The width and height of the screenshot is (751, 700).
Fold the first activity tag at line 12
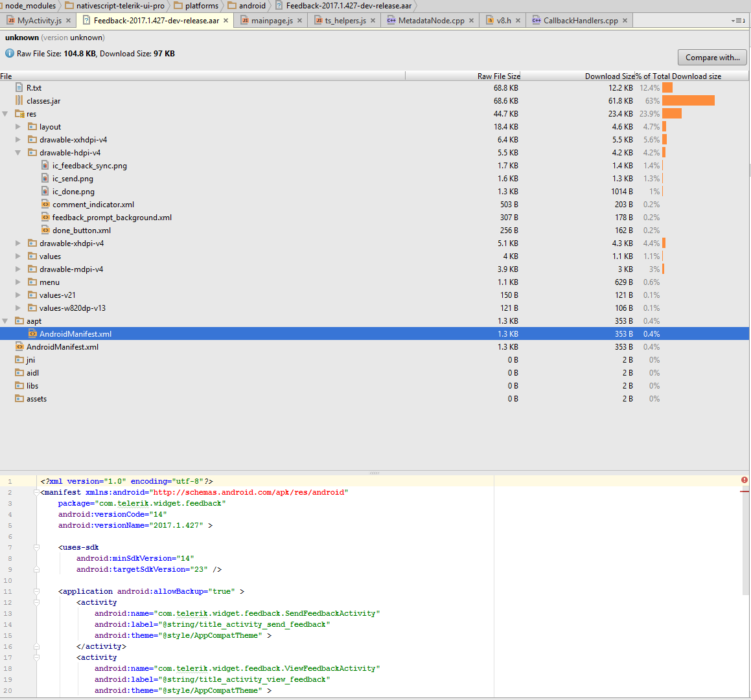tap(36, 602)
